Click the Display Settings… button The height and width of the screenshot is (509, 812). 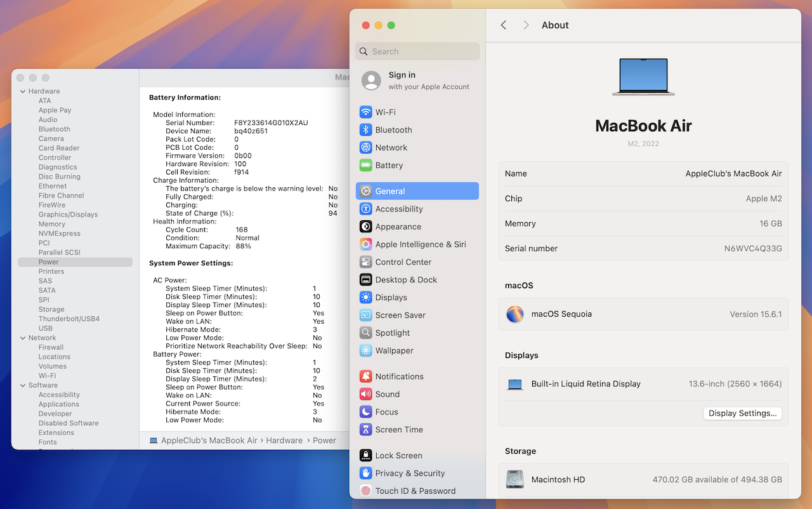pos(742,413)
